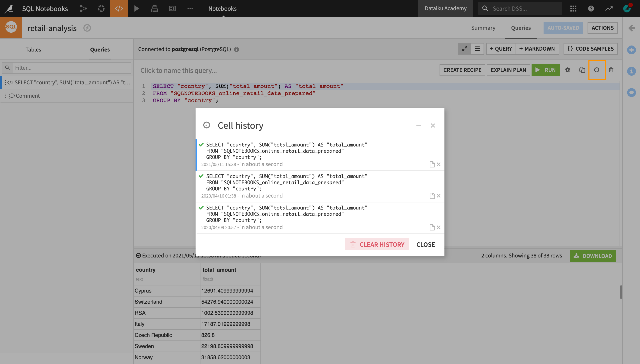This screenshot has height=364, width=640.
Task: Switch to the Summary tab
Action: coord(483,28)
